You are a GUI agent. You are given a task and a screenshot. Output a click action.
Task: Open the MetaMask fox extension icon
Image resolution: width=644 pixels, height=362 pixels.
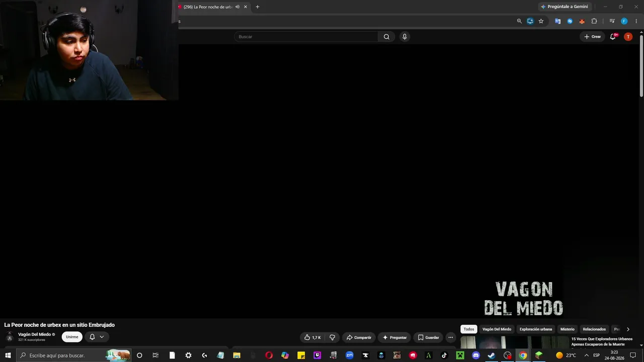pos(582,21)
